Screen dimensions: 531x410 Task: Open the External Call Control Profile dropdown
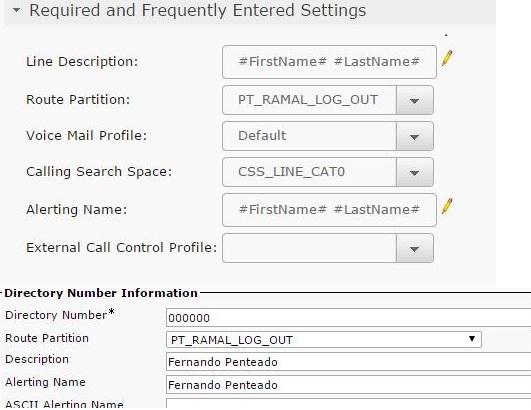pyautogui.click(x=415, y=248)
